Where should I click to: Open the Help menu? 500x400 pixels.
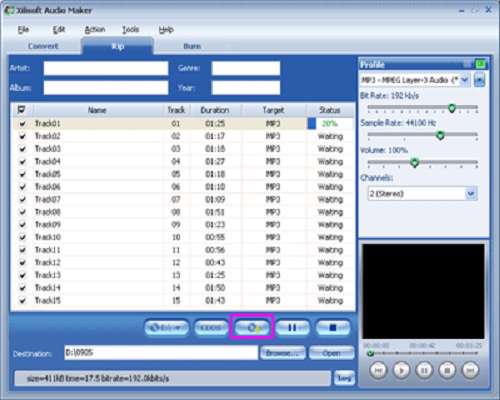[166, 30]
